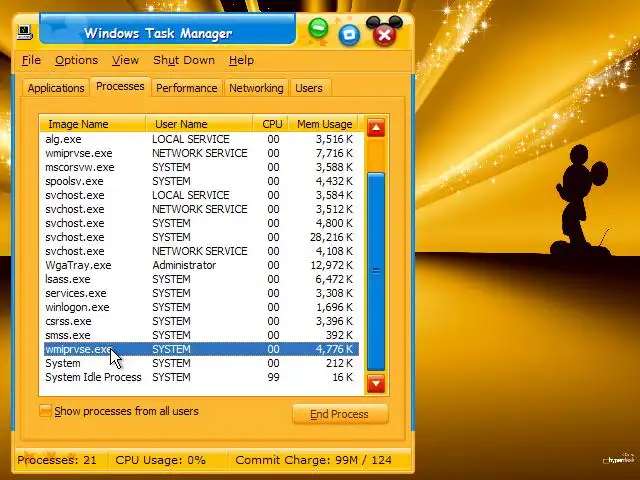
Task: Sort by the Mem Usage column header
Action: pos(323,124)
